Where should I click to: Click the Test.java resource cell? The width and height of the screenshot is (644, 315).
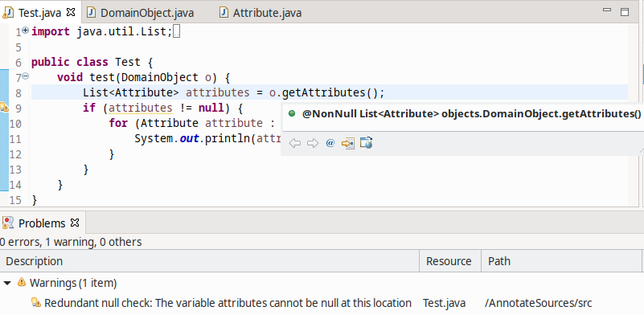coord(444,303)
